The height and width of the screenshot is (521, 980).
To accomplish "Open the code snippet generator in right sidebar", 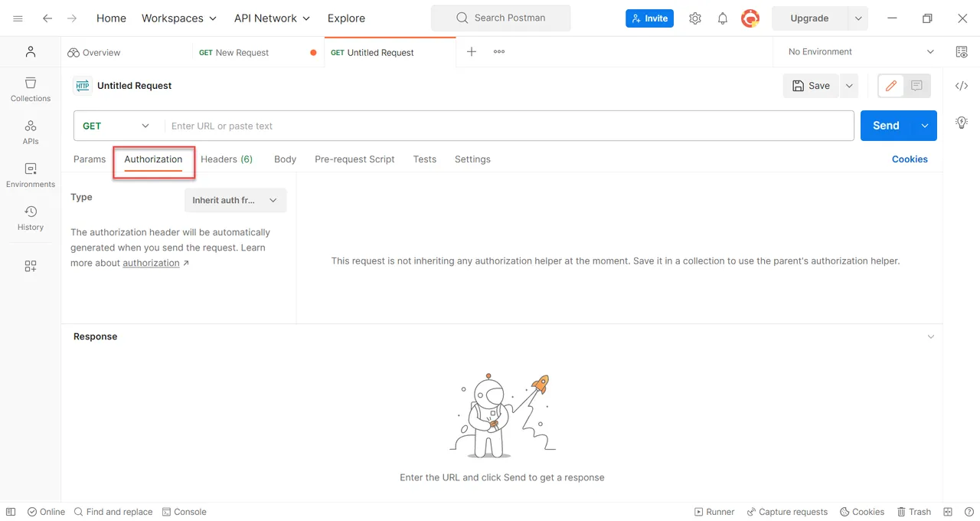I will point(962,86).
